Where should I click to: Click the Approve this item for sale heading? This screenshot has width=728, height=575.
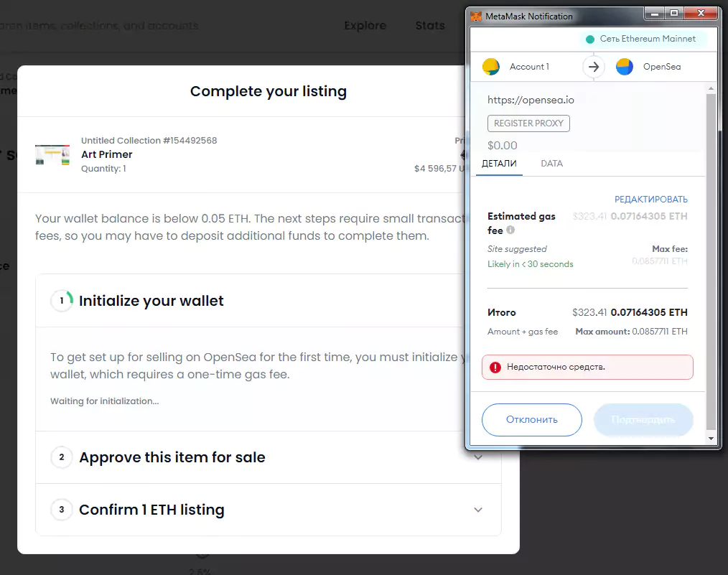(x=172, y=457)
